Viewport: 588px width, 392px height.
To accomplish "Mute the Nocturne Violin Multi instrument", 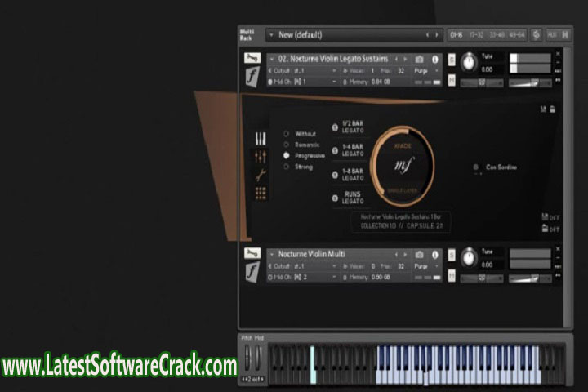I will tap(452, 275).
